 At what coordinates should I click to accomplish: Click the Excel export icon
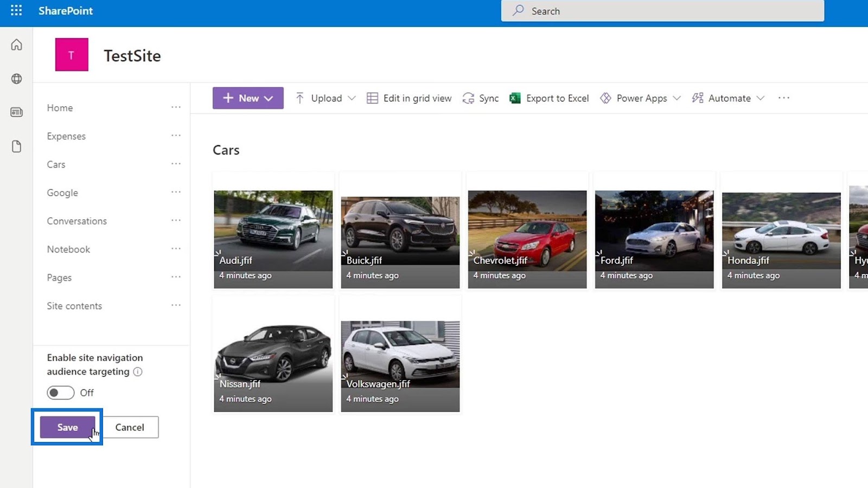pos(515,98)
